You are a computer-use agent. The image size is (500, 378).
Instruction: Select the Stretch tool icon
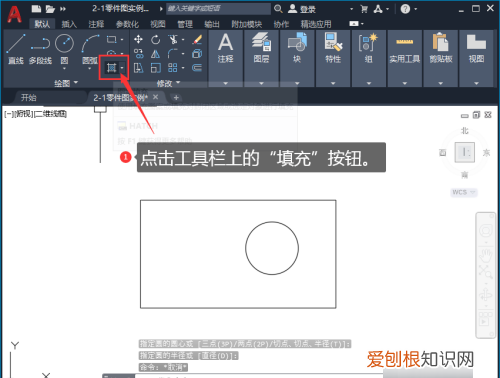pos(138,68)
